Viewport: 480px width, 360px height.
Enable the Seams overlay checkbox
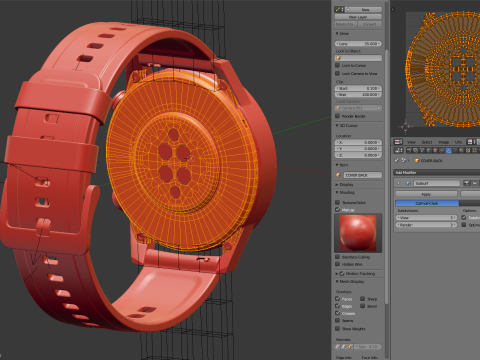337,320
